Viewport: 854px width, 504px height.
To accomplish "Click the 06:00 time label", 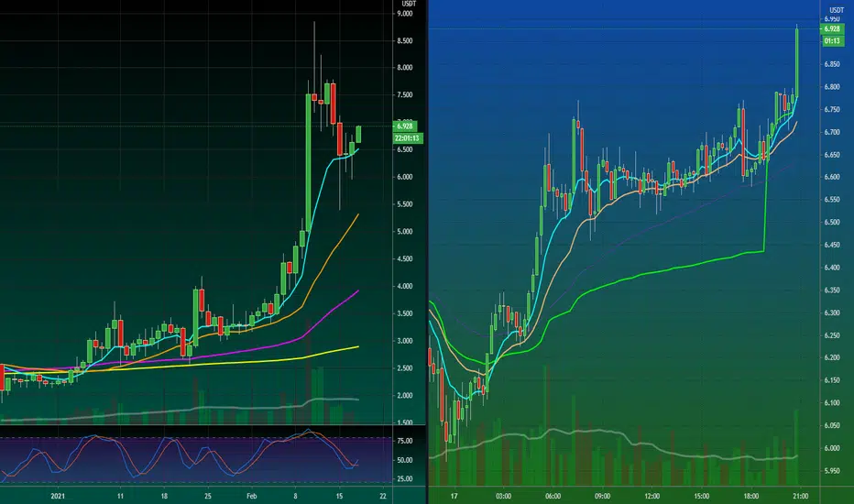I will pos(553,497).
